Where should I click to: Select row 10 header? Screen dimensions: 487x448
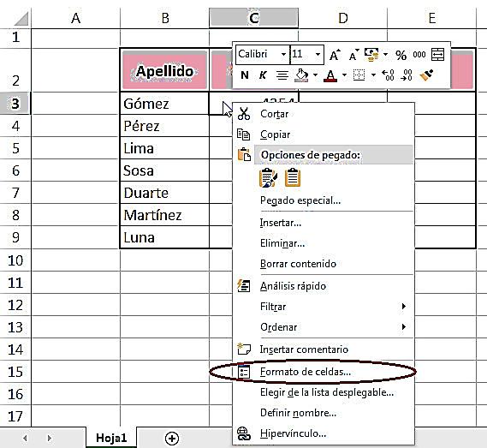15,260
